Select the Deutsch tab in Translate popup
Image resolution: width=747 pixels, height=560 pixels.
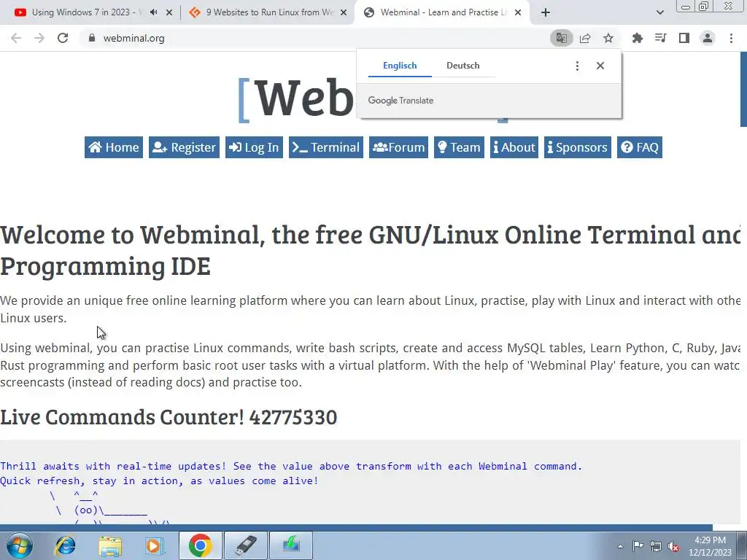tap(462, 66)
